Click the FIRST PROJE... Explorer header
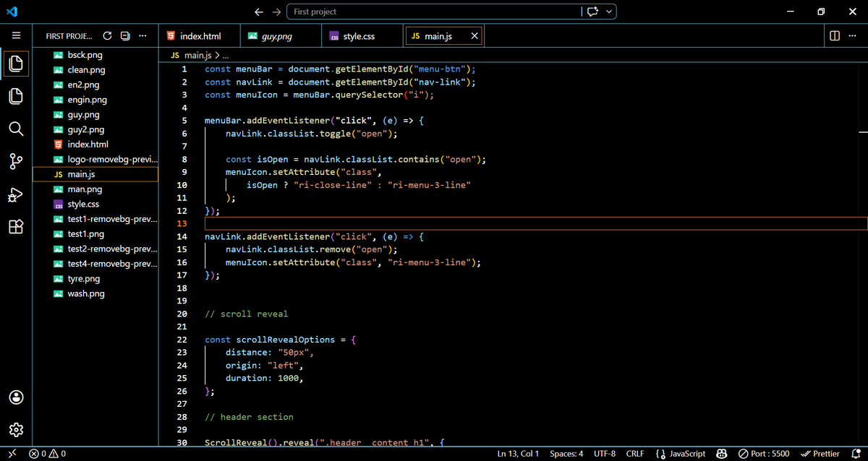 [69, 35]
